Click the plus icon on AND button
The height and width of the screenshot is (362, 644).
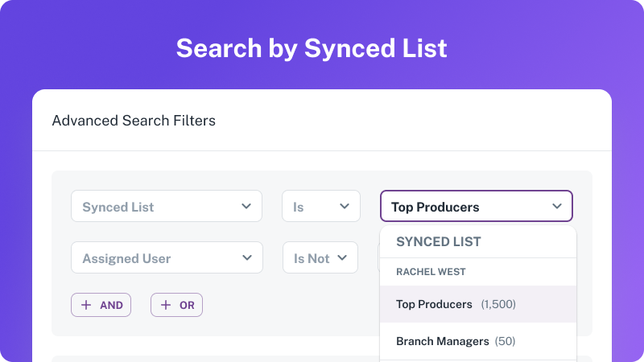pos(86,305)
